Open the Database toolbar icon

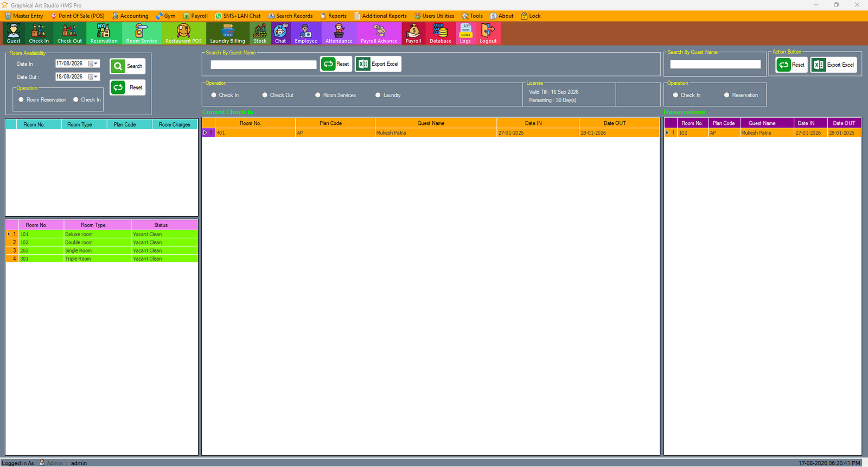coord(441,33)
